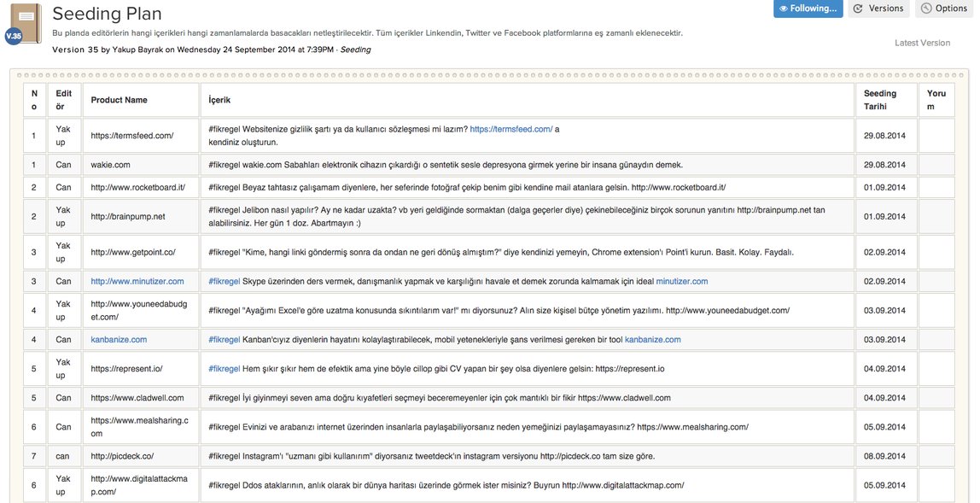980x503 pixels.
Task: Click the lowercase 'can' editor cell
Action: pos(62,456)
